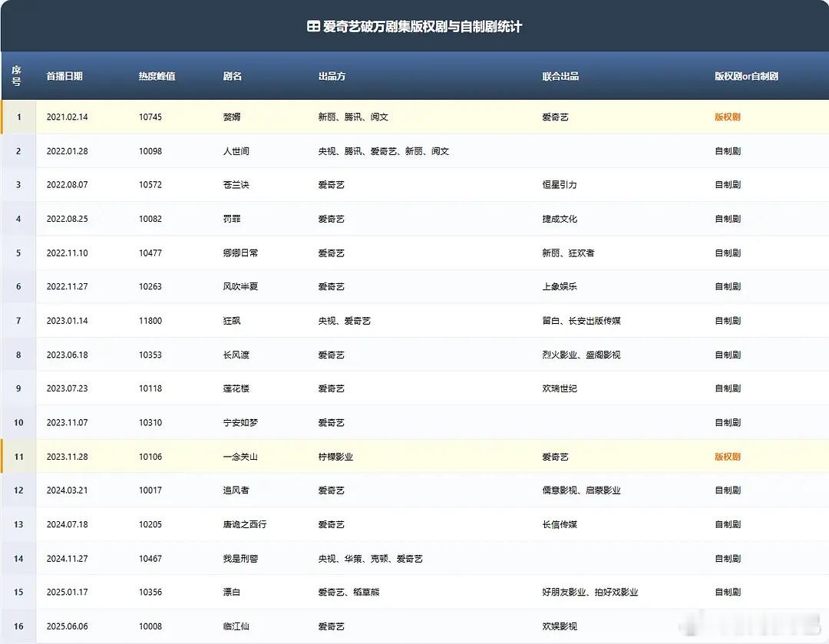Select the drama name 漂白

click(x=232, y=592)
